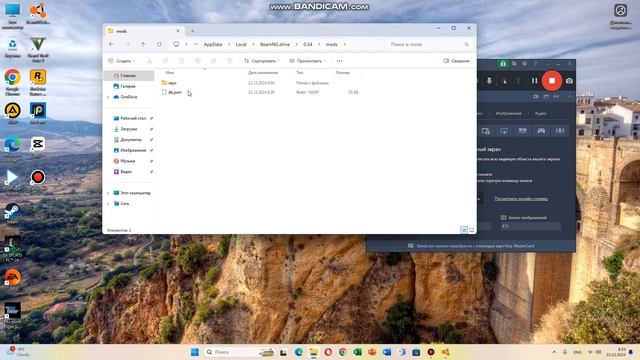Go back in File Explorer
This screenshot has height=360, width=640.
[111, 44]
